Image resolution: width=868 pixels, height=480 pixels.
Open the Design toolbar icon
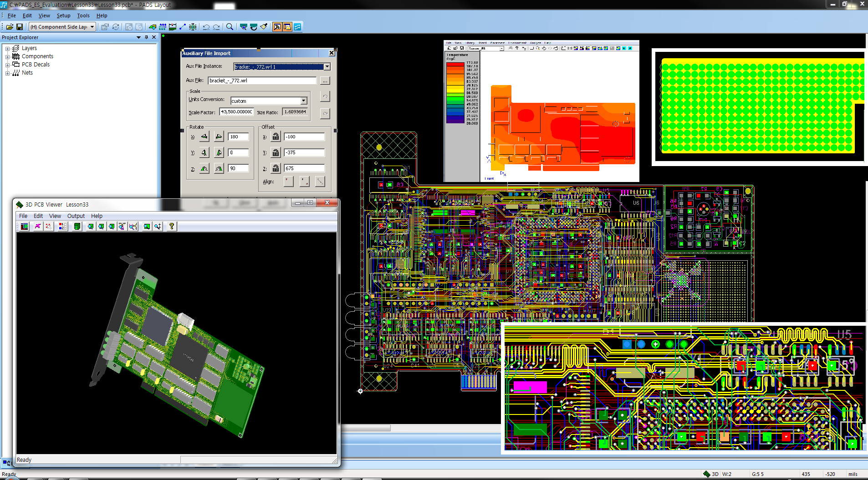click(x=163, y=27)
